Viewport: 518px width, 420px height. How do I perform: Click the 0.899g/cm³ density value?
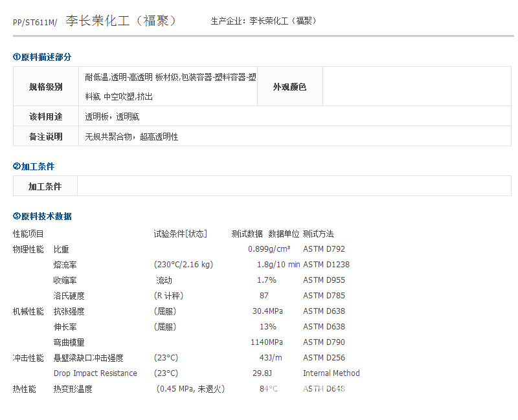pyautogui.click(x=269, y=249)
